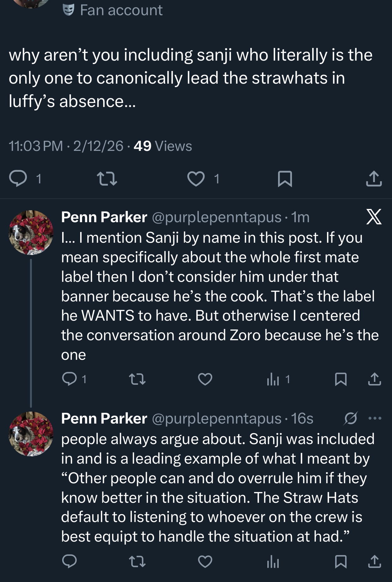Viewport: 392px width, 582px height.
Task: Open more options on the 16s reply
Action: pyautogui.click(x=375, y=419)
